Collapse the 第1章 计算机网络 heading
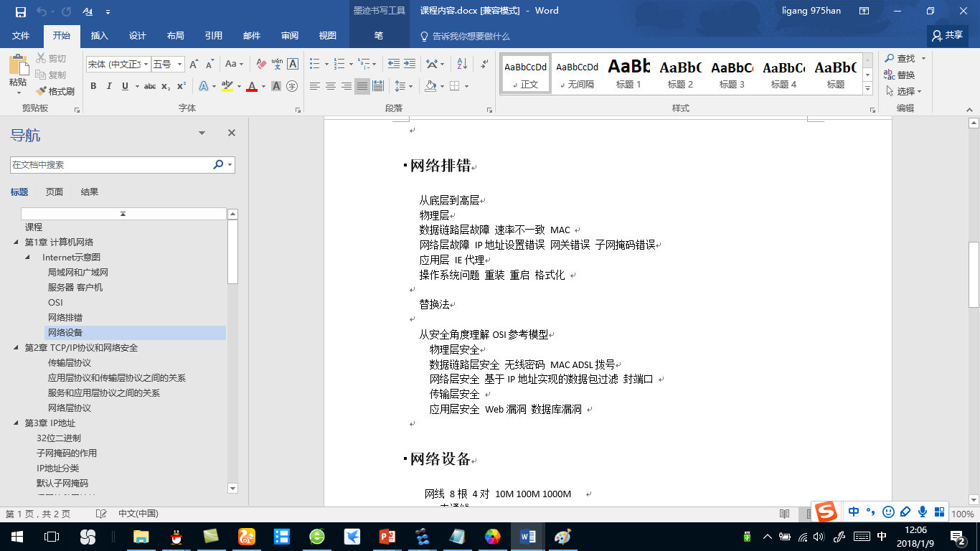Screen dimensions: 980x551 17,242
